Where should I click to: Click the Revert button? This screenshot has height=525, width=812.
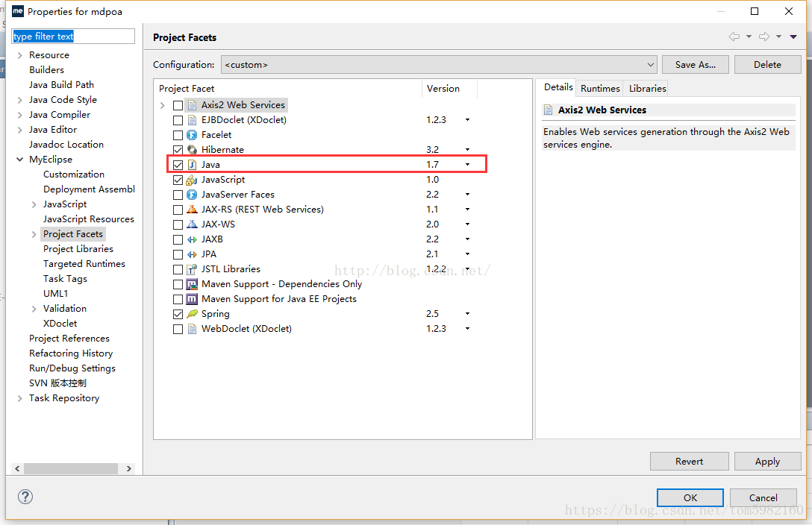pyautogui.click(x=690, y=462)
